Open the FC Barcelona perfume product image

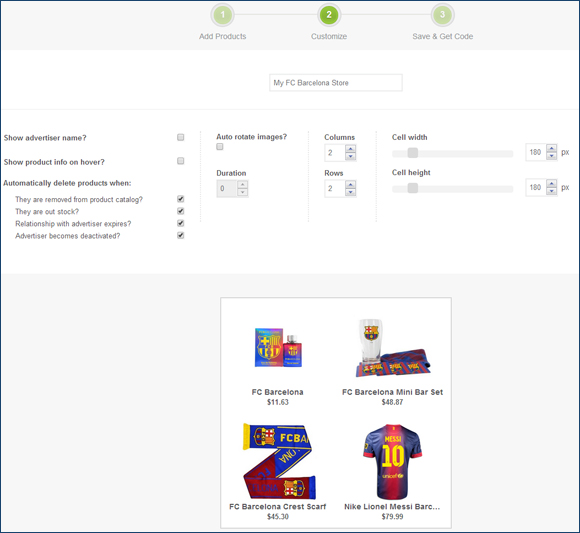coord(278,347)
